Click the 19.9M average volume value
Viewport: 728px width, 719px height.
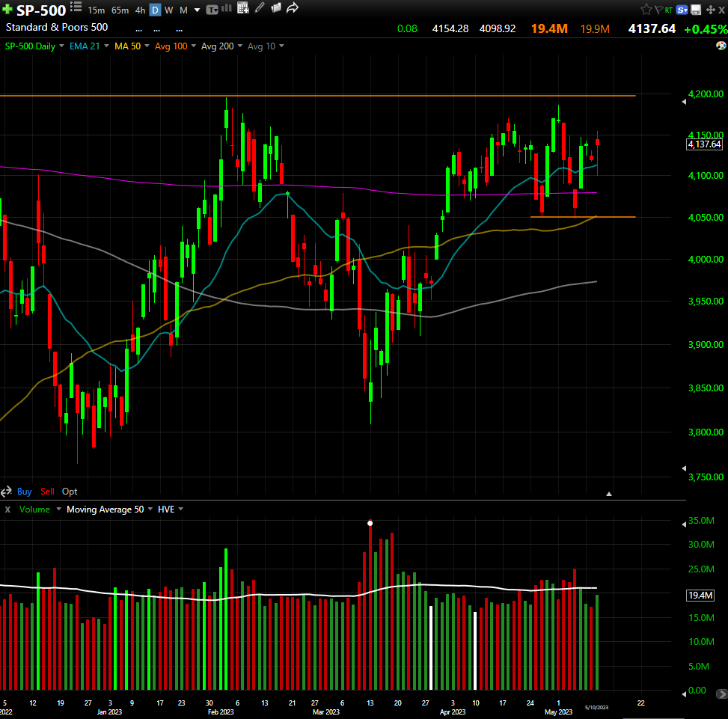pos(595,28)
